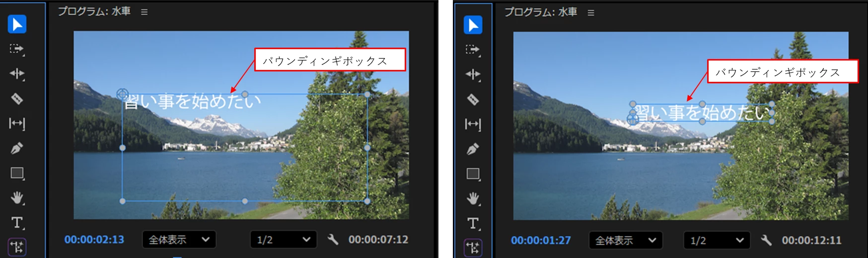Screen dimensions: 868x258
Task: Select the Hand tool in left toolbar
Action: 17,198
